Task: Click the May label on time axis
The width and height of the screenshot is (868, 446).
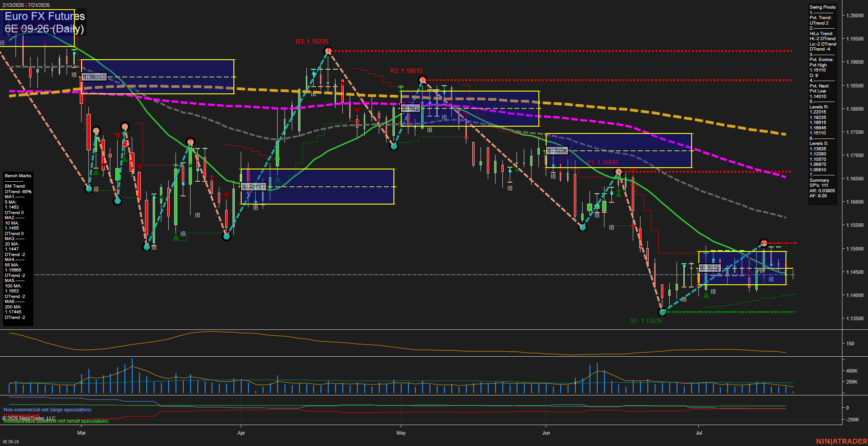Action: pyautogui.click(x=401, y=433)
